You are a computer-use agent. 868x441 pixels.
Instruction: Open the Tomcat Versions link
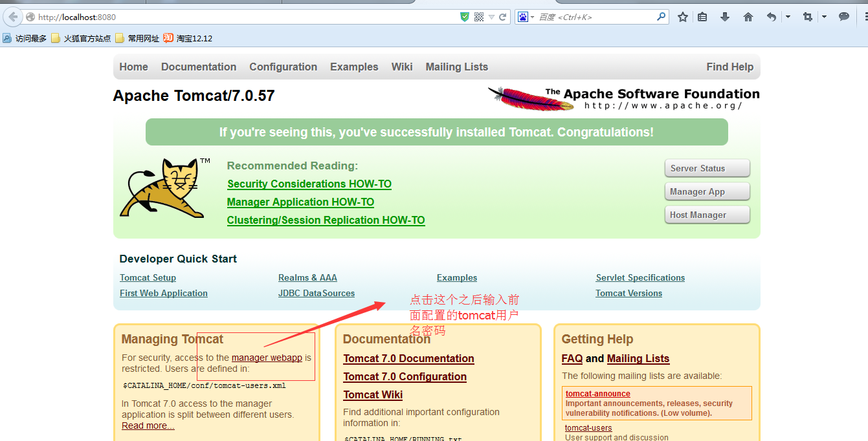(x=629, y=293)
